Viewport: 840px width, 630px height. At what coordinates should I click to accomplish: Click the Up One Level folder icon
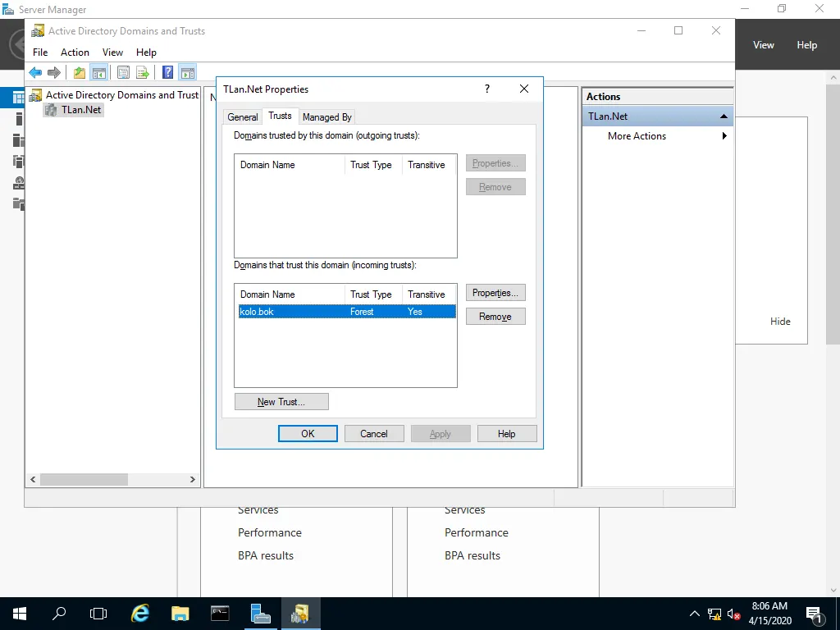pyautogui.click(x=80, y=72)
